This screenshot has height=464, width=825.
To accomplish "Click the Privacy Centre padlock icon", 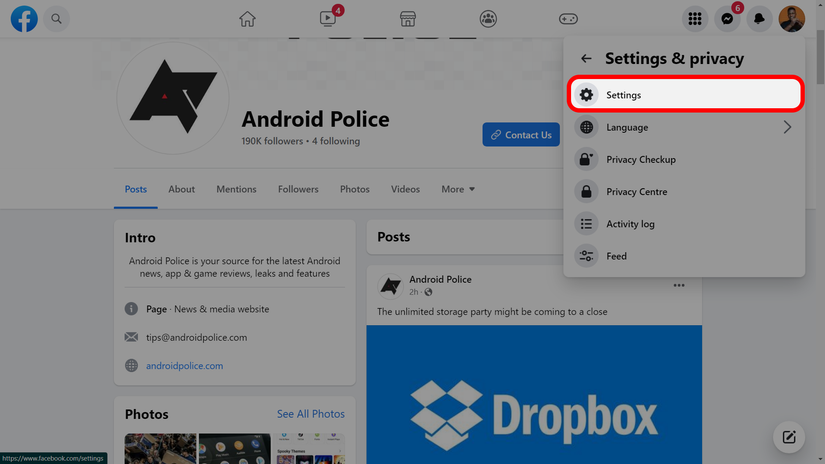I will tap(586, 191).
